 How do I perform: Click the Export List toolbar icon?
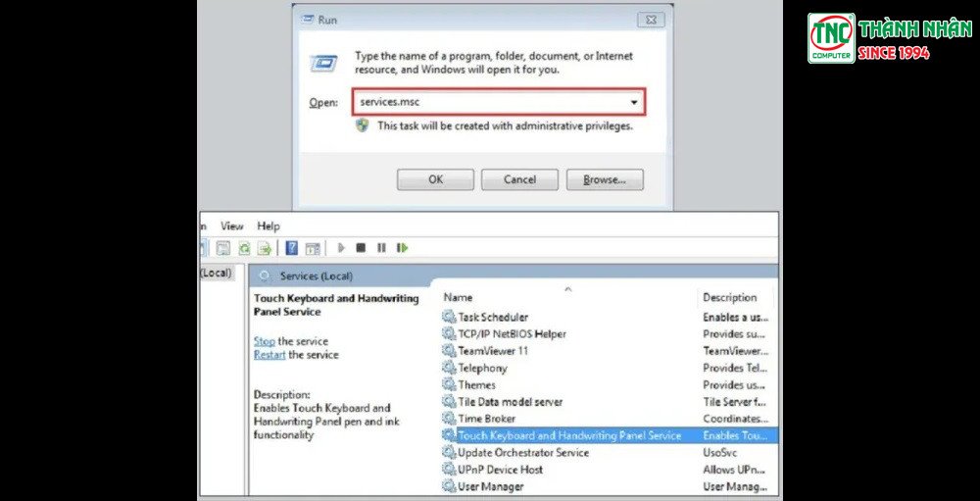(x=264, y=248)
